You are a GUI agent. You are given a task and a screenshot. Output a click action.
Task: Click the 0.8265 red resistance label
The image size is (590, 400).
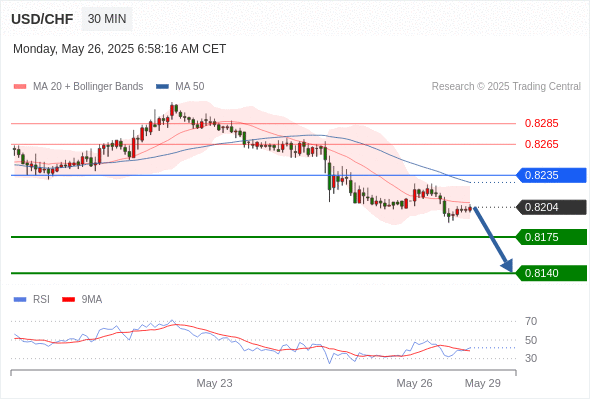tap(541, 144)
